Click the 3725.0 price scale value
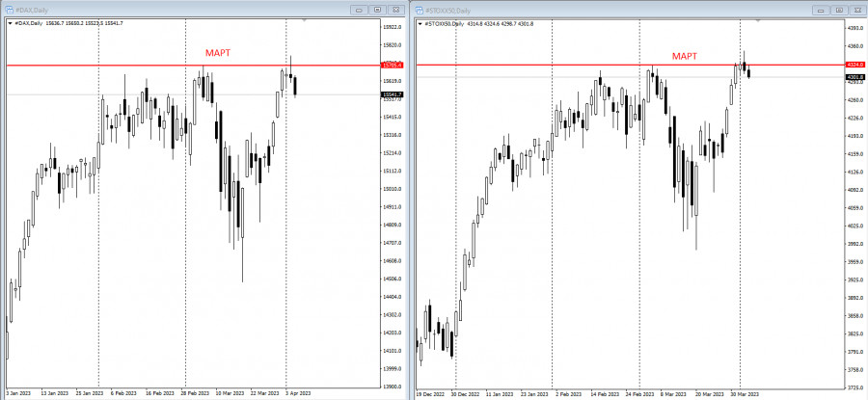 coord(854,387)
